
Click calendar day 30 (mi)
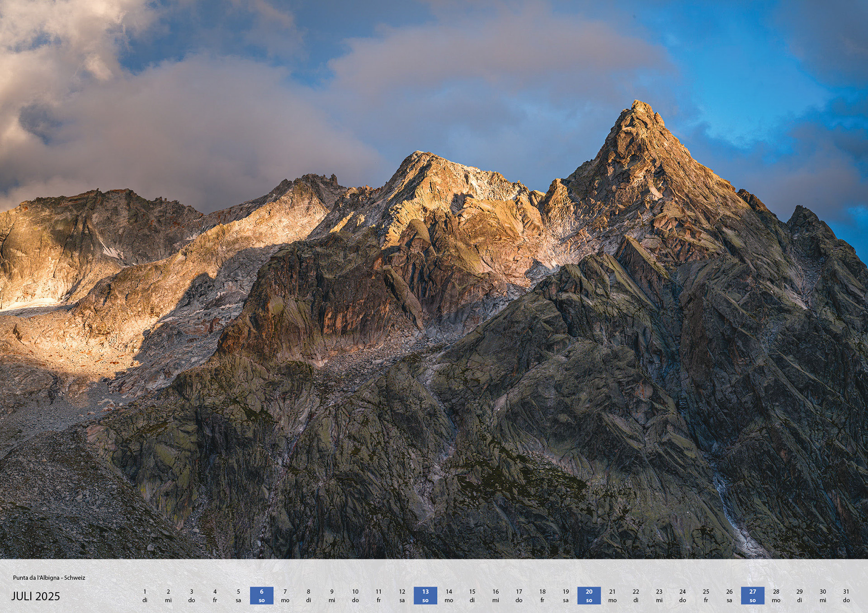823,596
